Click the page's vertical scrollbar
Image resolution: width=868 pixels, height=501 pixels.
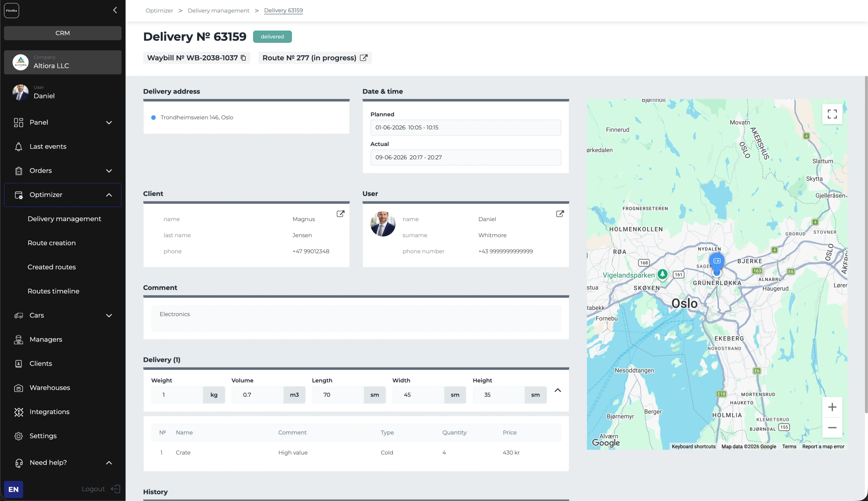866,245
